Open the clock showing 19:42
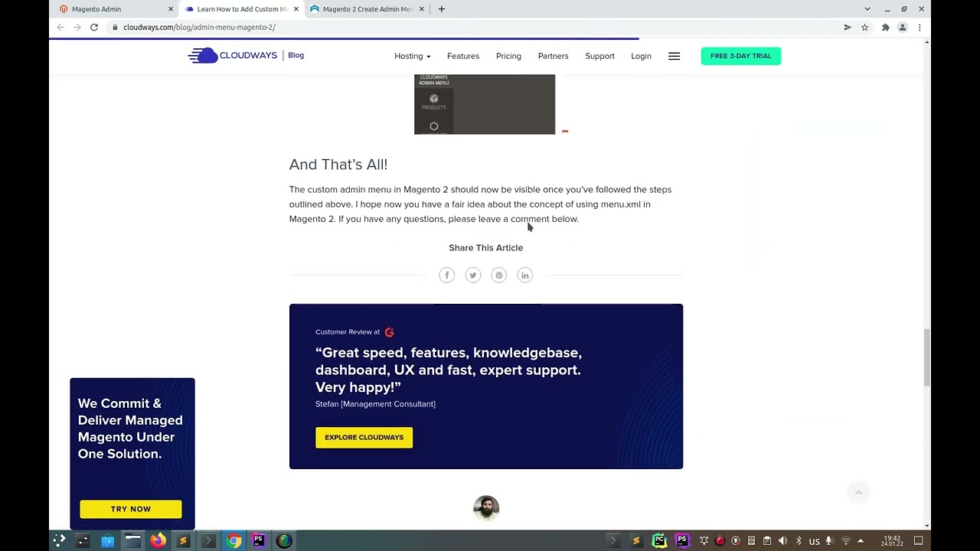 pyautogui.click(x=891, y=541)
